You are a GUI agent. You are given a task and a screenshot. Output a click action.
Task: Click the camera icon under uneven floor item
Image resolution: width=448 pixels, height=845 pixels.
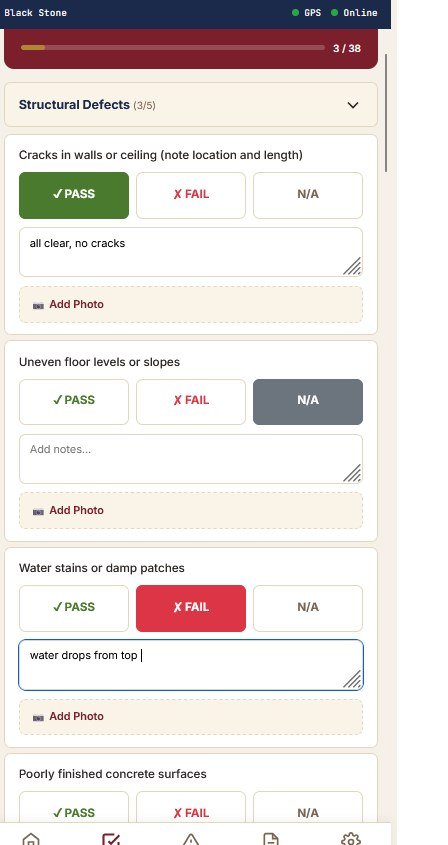pyautogui.click(x=38, y=511)
